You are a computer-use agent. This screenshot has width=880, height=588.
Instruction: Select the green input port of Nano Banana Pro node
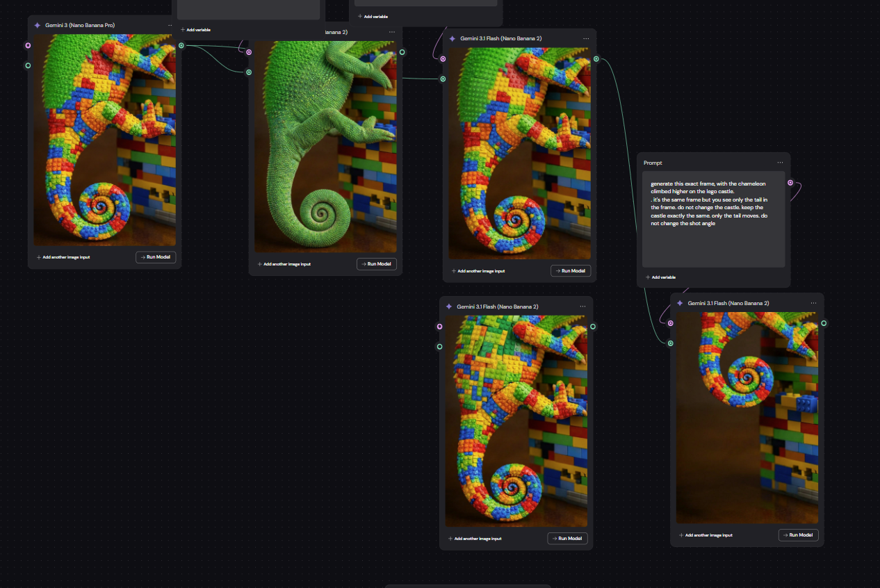tap(28, 65)
